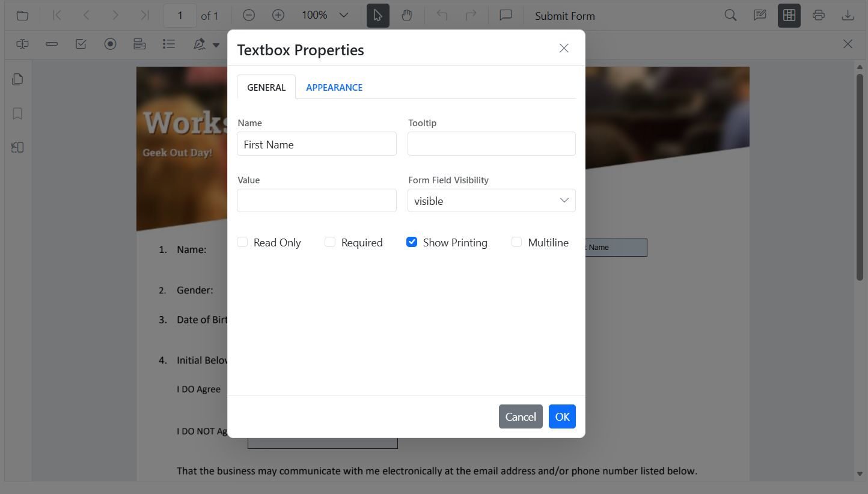The height and width of the screenshot is (494, 868).
Task: Enable the Read Only option
Action: point(242,242)
